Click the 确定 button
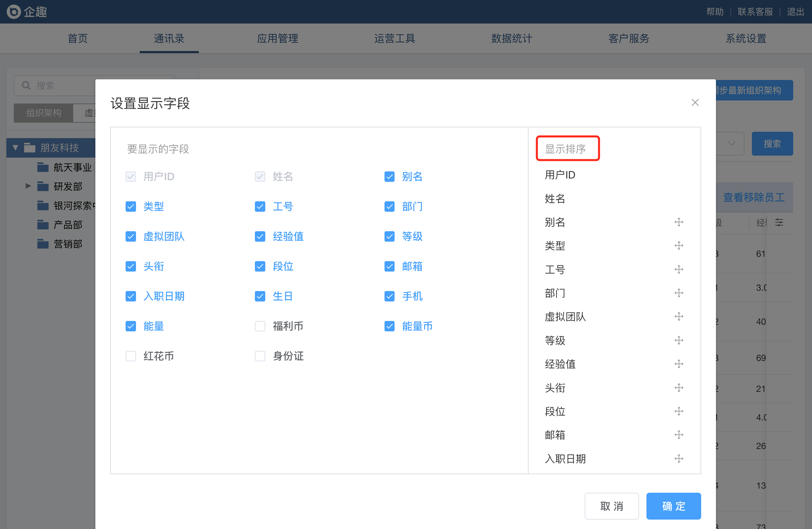 coord(674,506)
